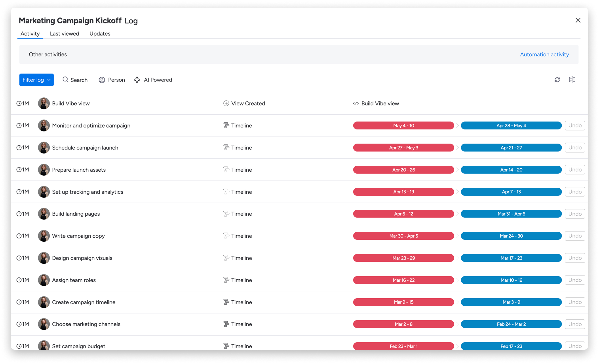599x364 pixels.
Task: Click the Build Vibe view code icon
Action: coord(356,103)
